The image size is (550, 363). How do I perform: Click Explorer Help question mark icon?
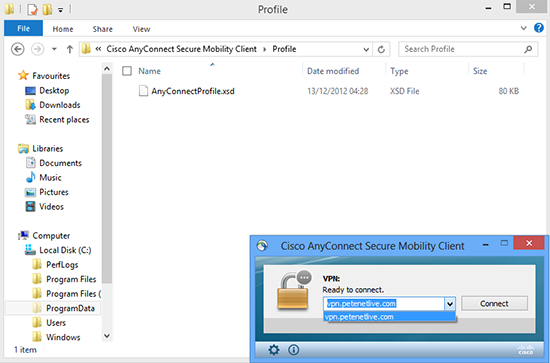[x=538, y=28]
